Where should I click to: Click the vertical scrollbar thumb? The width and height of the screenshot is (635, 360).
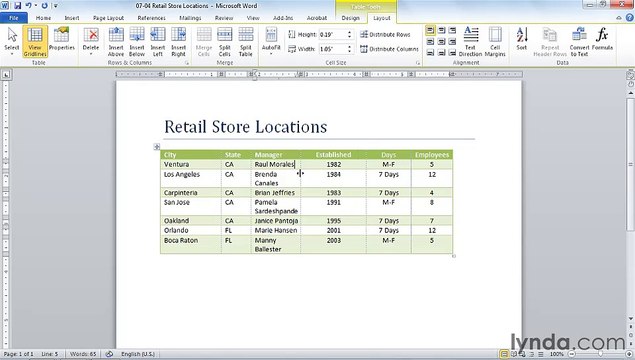631,164
